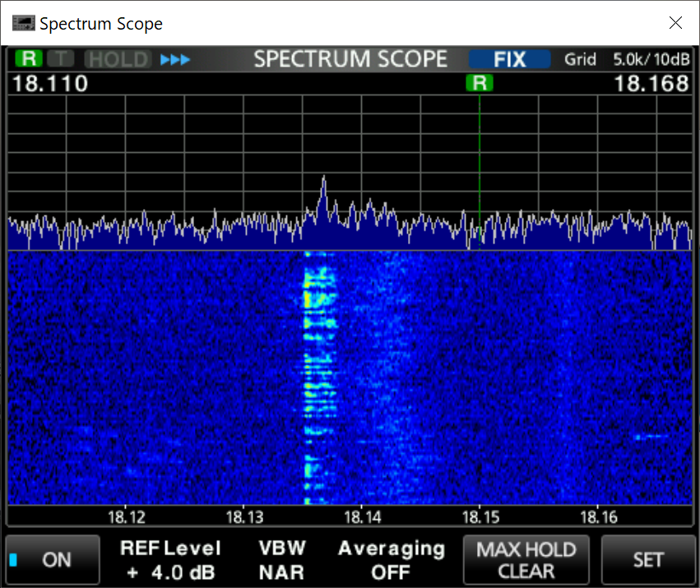700x588 pixels.
Task: Click the Grid 5.0k/10dB label
Action: (x=627, y=59)
